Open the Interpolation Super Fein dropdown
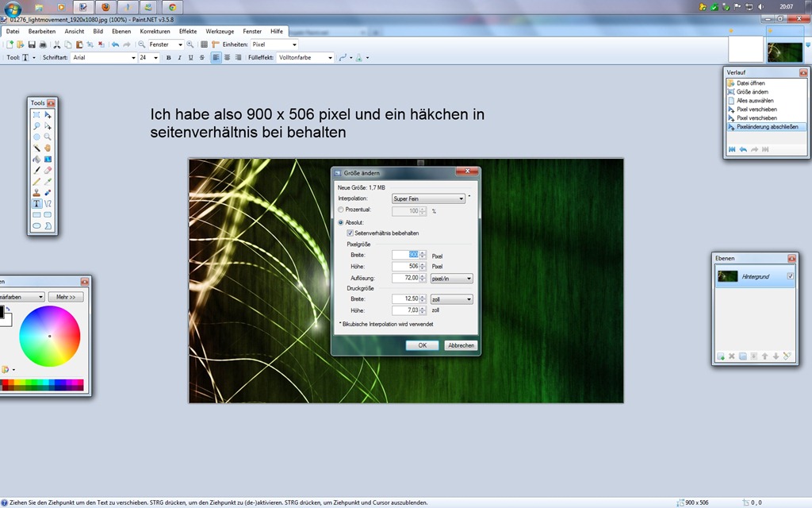Image resolution: width=812 pixels, height=508 pixels. [x=428, y=198]
